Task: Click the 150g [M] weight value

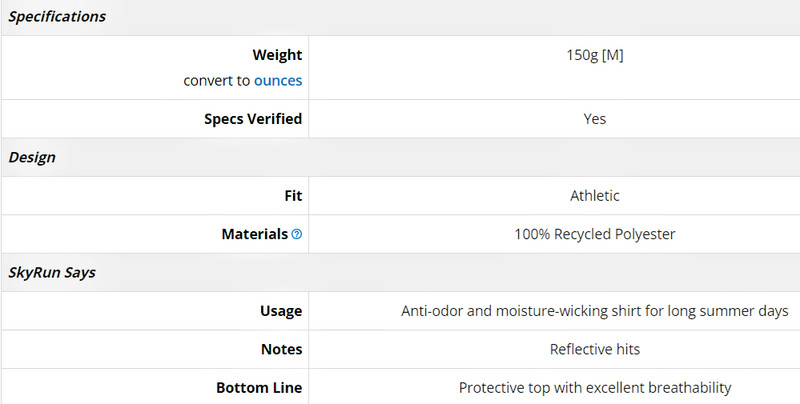Action: 595,55
